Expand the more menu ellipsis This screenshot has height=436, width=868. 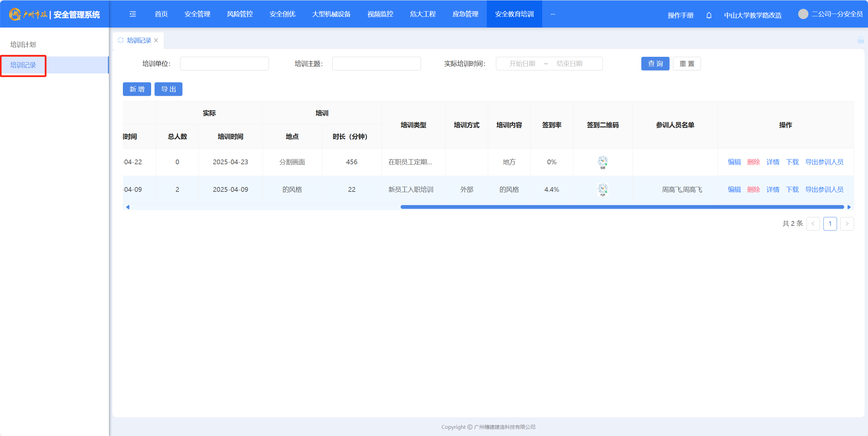point(552,14)
